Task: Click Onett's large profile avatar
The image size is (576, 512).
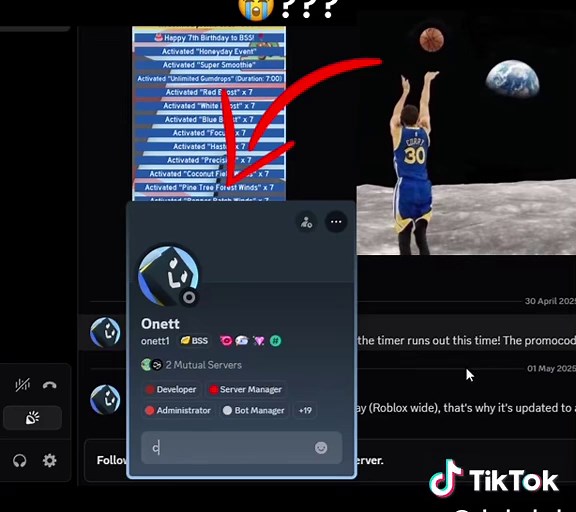Action: (169, 276)
